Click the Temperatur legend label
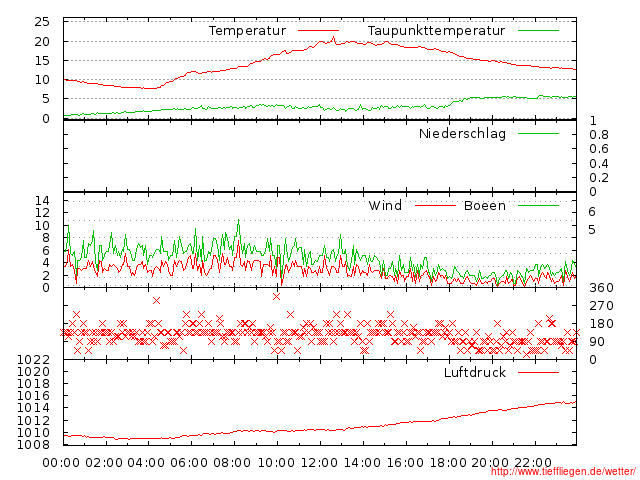 coord(247,31)
